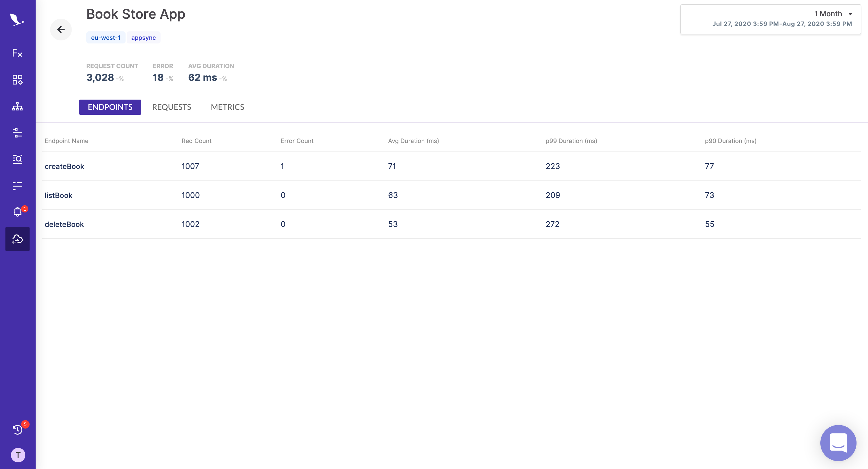This screenshot has width=868, height=469.
Task: Switch to the REQUESTS tab
Action: pyautogui.click(x=171, y=107)
